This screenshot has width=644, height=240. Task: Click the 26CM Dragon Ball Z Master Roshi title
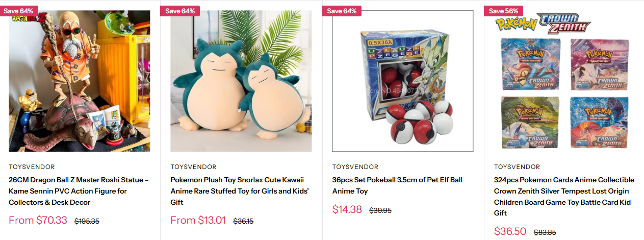[79, 191]
